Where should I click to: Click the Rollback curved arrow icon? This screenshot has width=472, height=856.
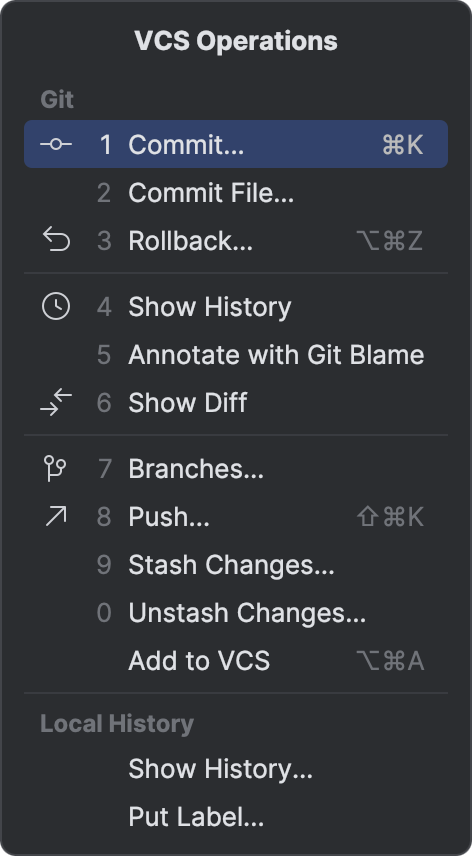click(56, 240)
